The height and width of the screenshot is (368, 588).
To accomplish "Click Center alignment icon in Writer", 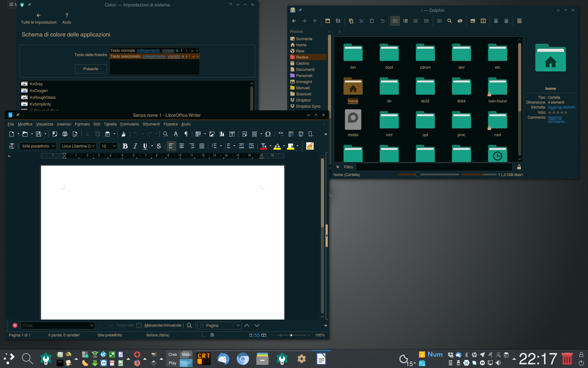I will 182,146.
